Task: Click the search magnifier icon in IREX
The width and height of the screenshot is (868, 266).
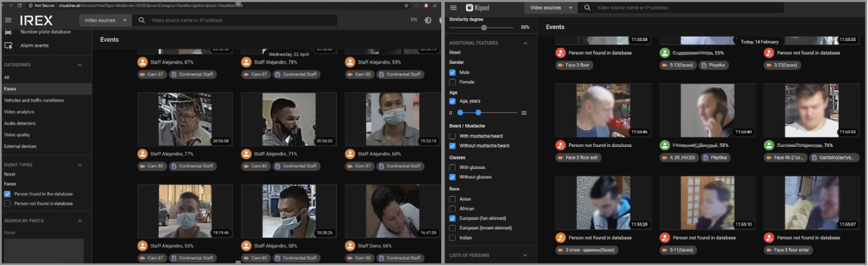Action: tap(141, 20)
